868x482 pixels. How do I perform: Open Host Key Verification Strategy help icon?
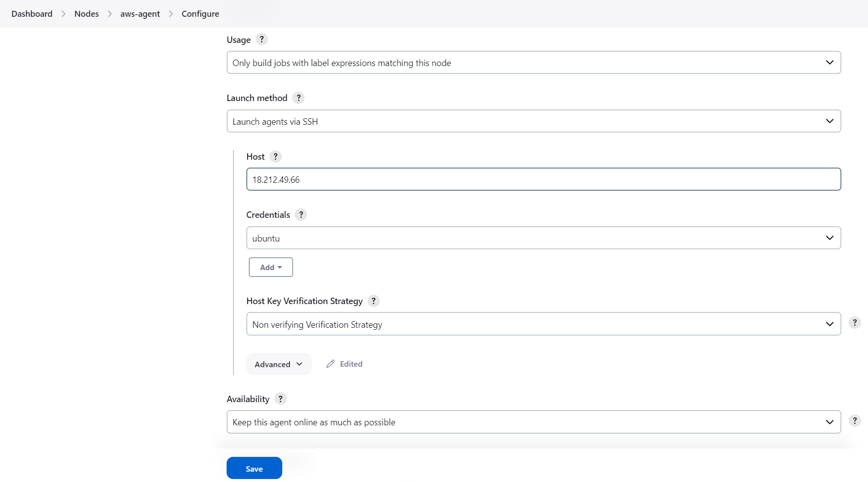tap(373, 301)
